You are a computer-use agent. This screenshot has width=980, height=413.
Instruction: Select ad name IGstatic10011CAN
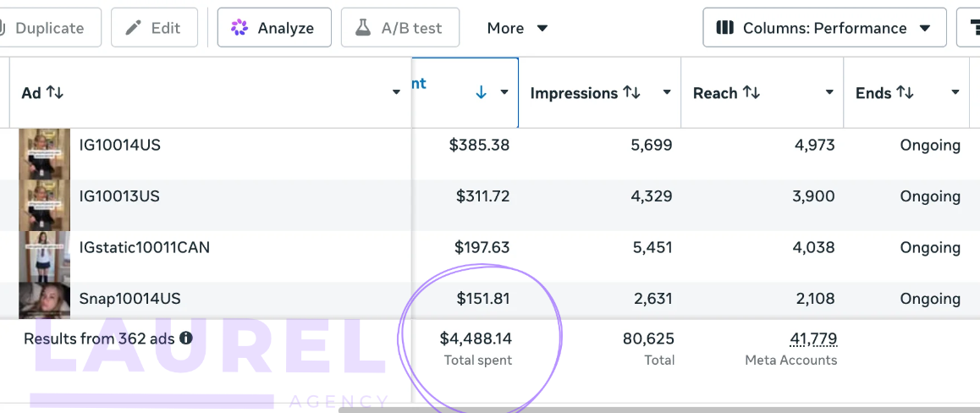(x=145, y=248)
